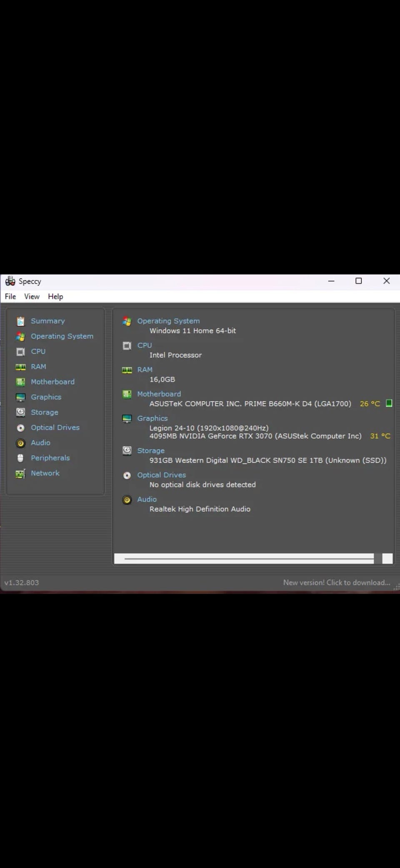Open Audio section from sidebar
The height and width of the screenshot is (868, 400).
pyautogui.click(x=40, y=443)
